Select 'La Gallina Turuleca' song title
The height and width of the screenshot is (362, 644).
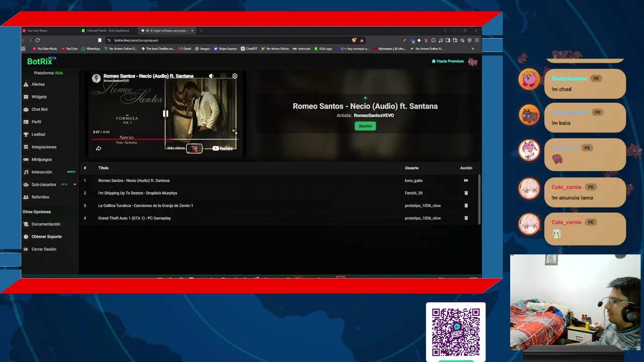tap(145, 206)
